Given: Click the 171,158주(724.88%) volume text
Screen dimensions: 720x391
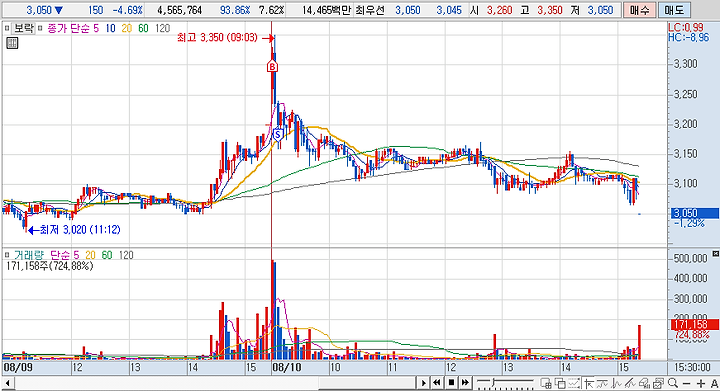Looking at the screenshot, I should [50, 266].
